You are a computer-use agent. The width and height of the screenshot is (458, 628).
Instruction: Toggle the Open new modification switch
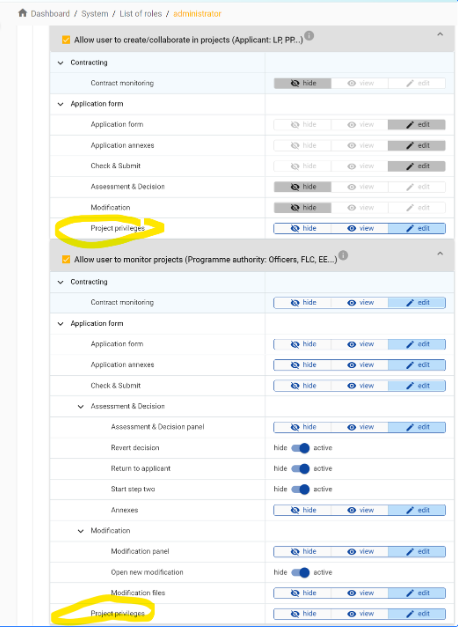(300, 572)
